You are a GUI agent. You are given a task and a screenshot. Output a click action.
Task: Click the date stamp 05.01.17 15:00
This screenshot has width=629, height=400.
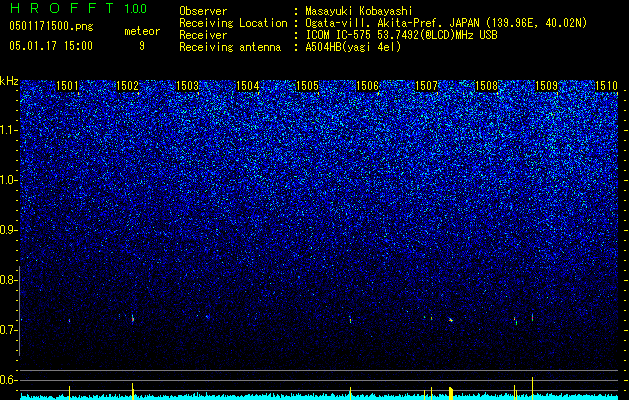tap(51, 46)
